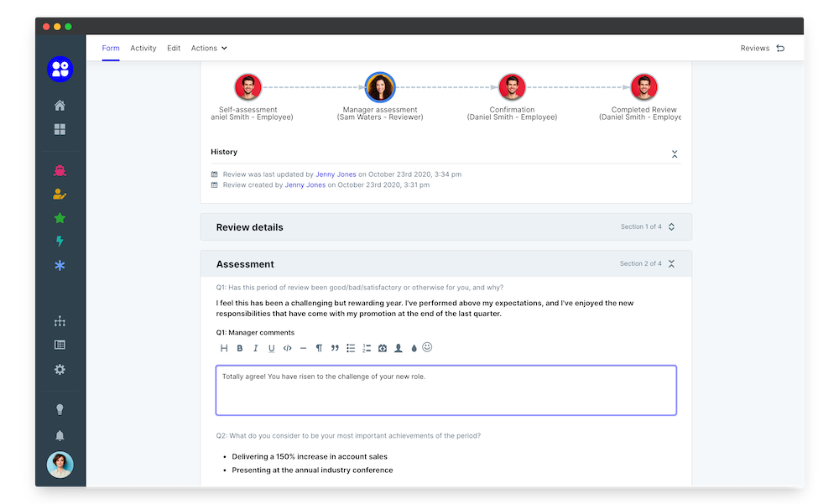Screen dimensions: 839x504
Task: Return to Reviews via top-right link
Action: (x=763, y=48)
